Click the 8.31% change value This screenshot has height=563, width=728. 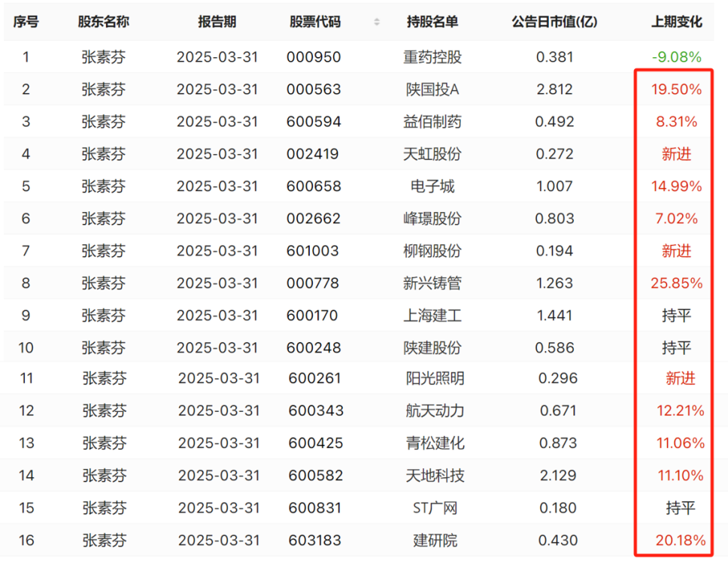tap(676, 122)
